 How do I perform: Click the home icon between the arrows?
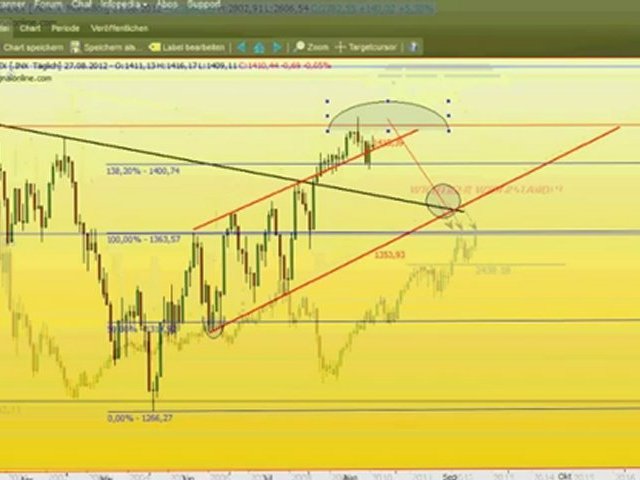(259, 46)
